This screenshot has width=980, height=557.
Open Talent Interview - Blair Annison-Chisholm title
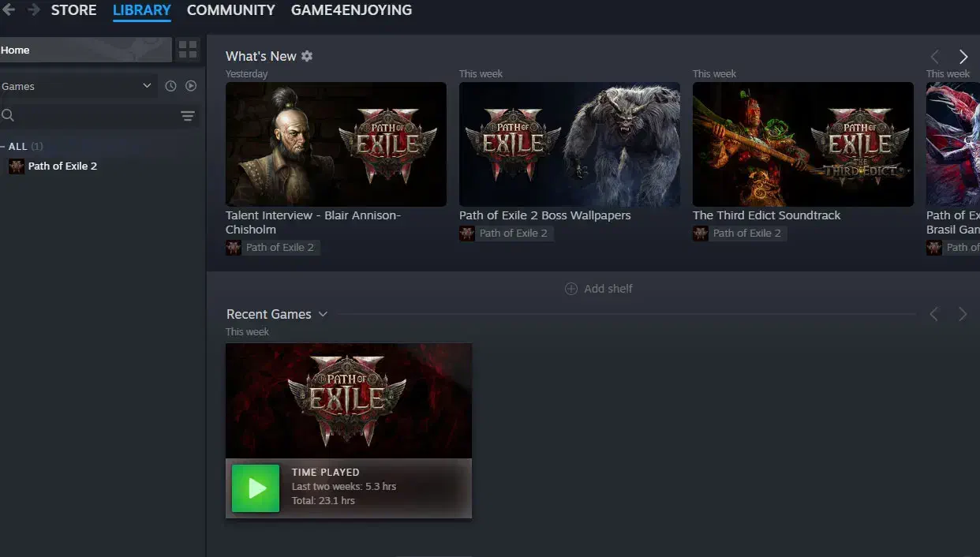[x=313, y=222]
